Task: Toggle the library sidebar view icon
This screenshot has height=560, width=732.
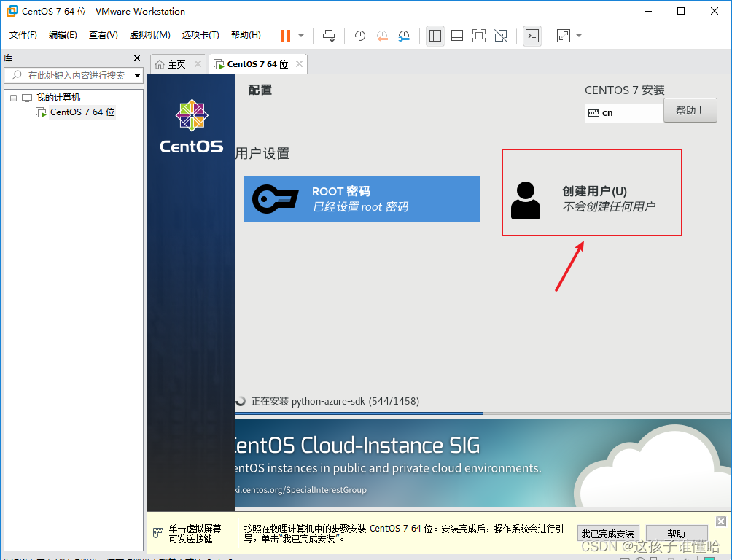Action: tap(435, 36)
